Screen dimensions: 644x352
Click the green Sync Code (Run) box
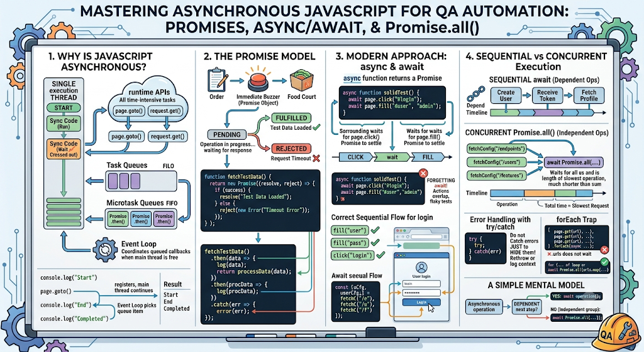64,124
